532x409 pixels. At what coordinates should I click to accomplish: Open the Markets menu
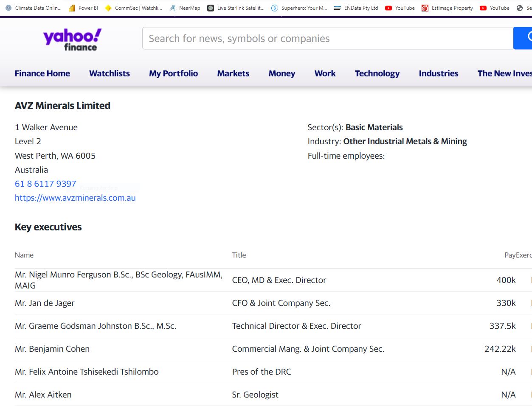[233, 73]
